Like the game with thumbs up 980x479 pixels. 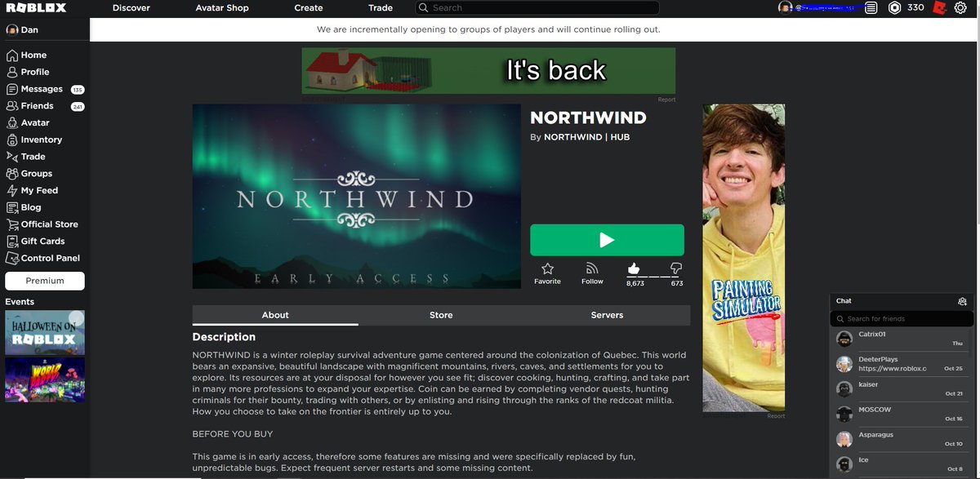pos(634,268)
